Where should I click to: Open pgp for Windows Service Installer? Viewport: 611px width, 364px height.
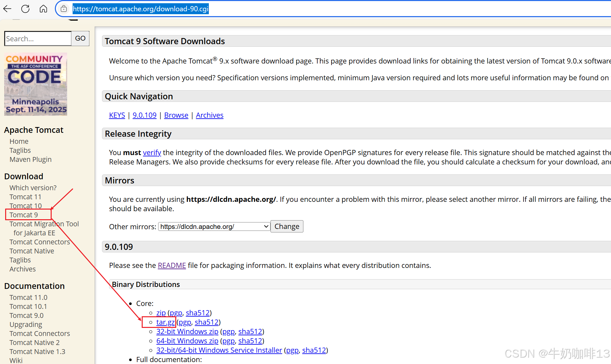pos(292,350)
